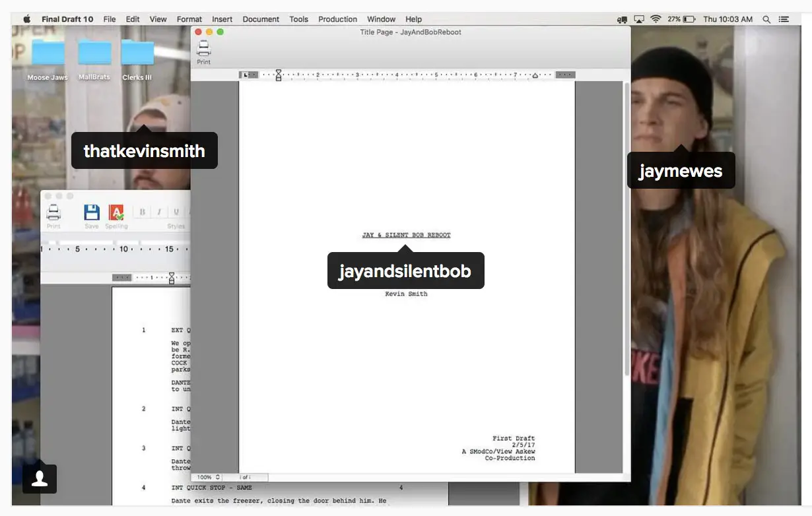Click the jayandsilentbob tag link
The image size is (812, 516).
(x=405, y=271)
